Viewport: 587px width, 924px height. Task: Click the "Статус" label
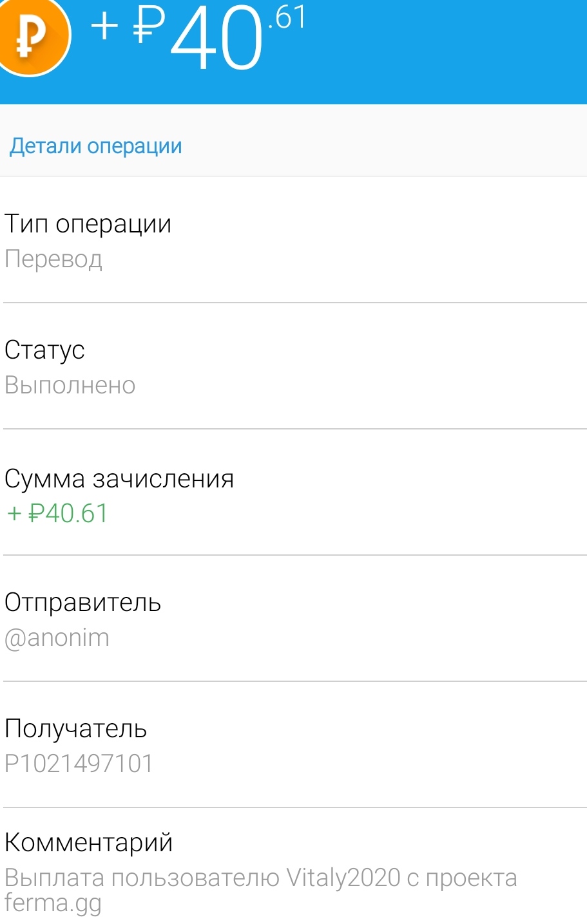click(44, 350)
